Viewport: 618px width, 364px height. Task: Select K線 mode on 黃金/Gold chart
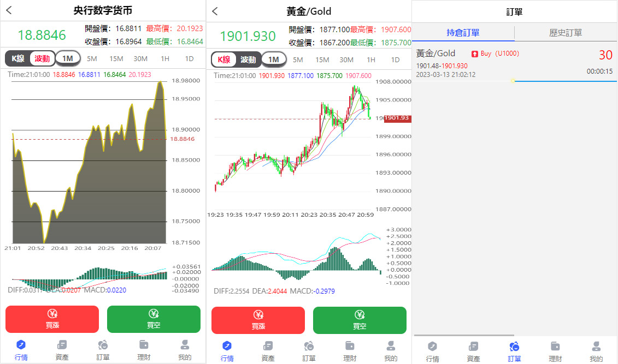coord(224,59)
